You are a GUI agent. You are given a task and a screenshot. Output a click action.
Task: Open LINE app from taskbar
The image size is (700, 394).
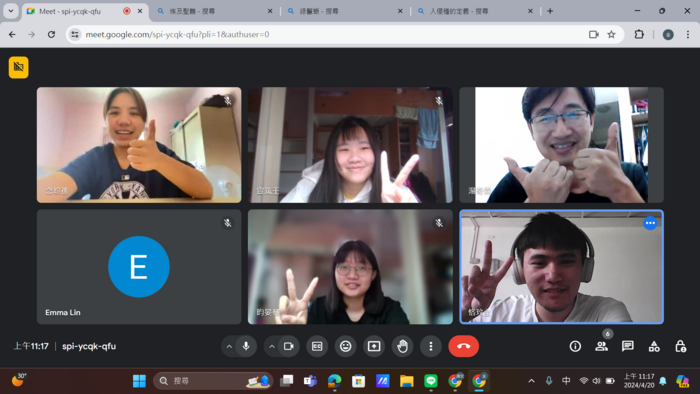[x=431, y=381]
